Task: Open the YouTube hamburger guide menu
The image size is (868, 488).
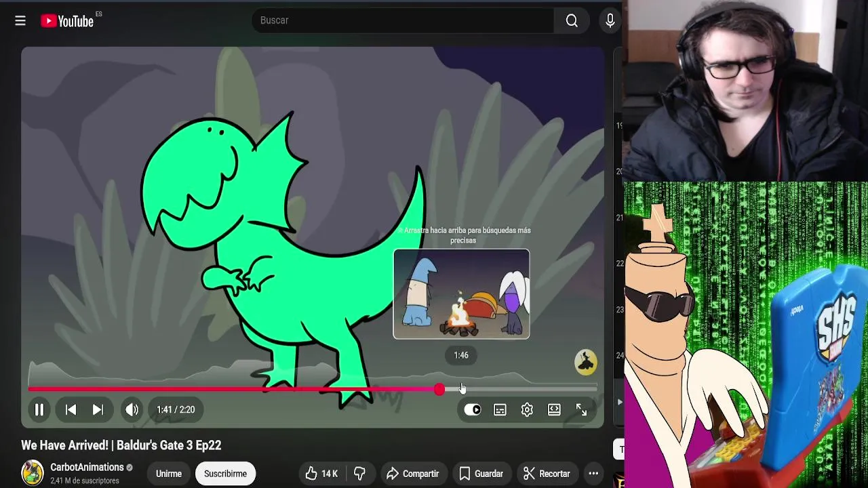Action: (20, 21)
